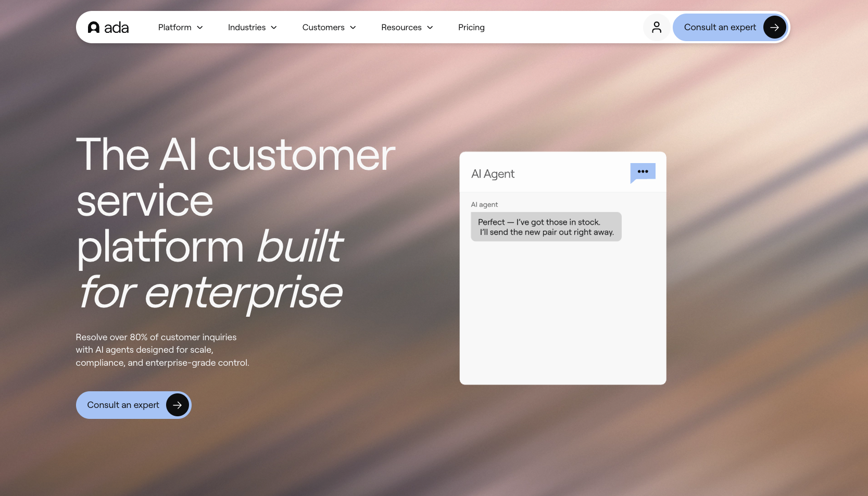Expand the Platform dropdown menu
This screenshot has height=496, width=868.
tap(180, 27)
